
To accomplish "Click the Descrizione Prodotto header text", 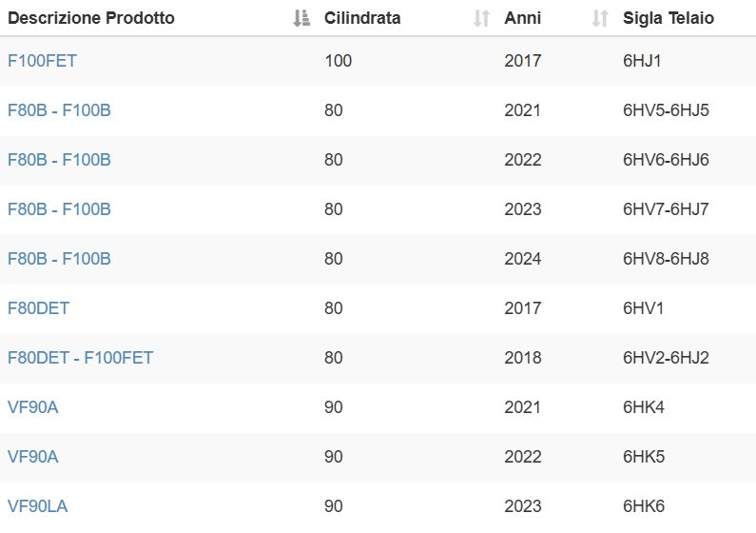I will click(x=91, y=18).
